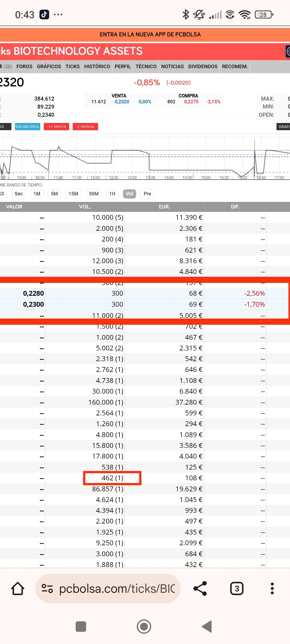The width and height of the screenshot is (290, 644).
Task: Tap the browser home icon
Action: tap(18, 589)
